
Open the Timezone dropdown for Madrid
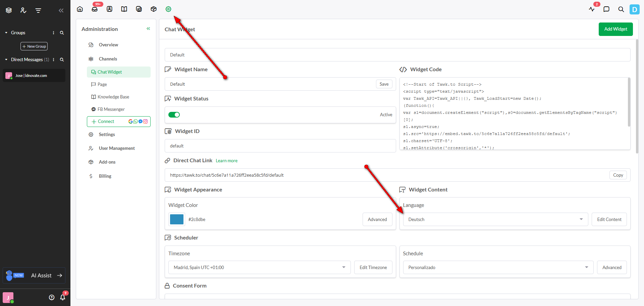[259, 267]
